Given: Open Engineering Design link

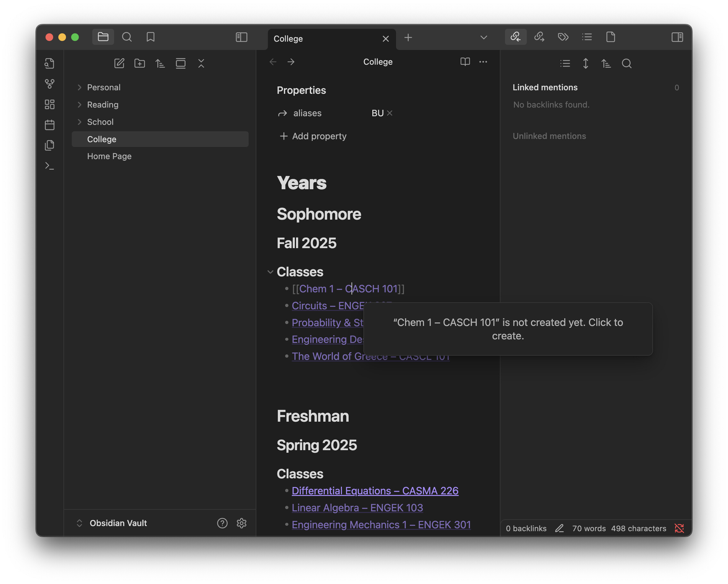Looking at the screenshot, I should [x=327, y=339].
